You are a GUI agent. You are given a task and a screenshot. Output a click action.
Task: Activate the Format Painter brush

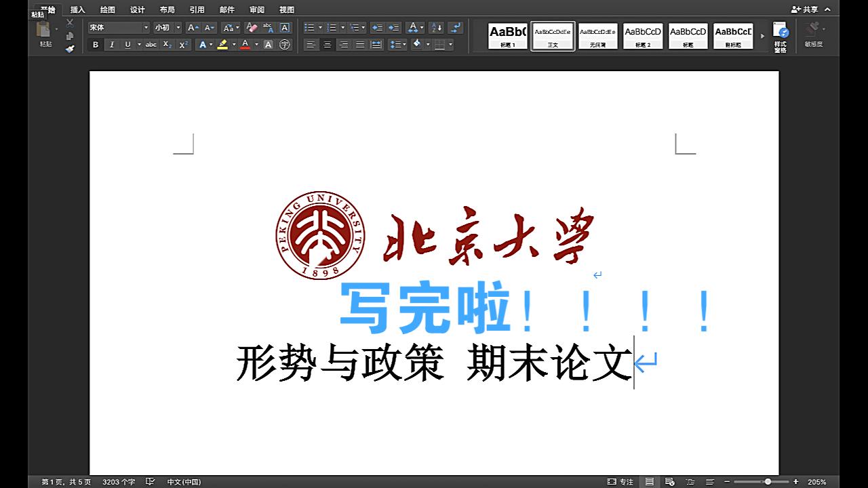click(69, 49)
